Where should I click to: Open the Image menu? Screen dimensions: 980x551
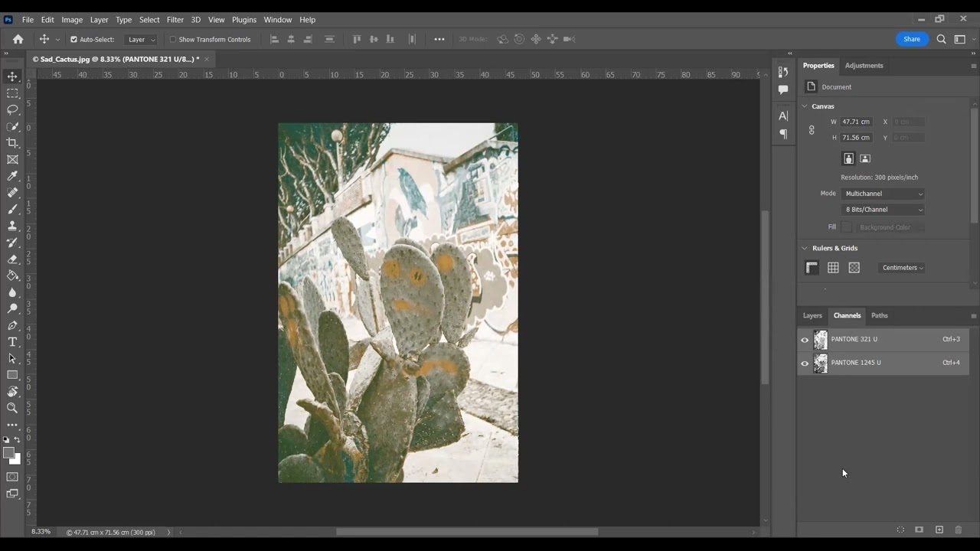(x=72, y=20)
